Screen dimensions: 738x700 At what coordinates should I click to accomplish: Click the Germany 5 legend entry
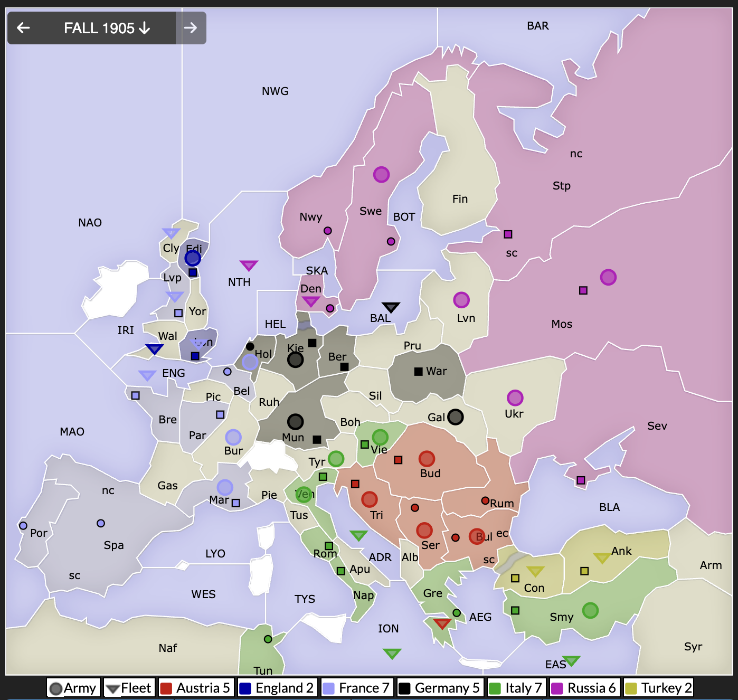(440, 688)
